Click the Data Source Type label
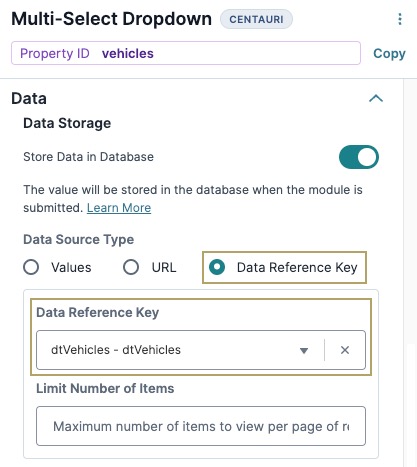This screenshot has width=417, height=467. [79, 239]
